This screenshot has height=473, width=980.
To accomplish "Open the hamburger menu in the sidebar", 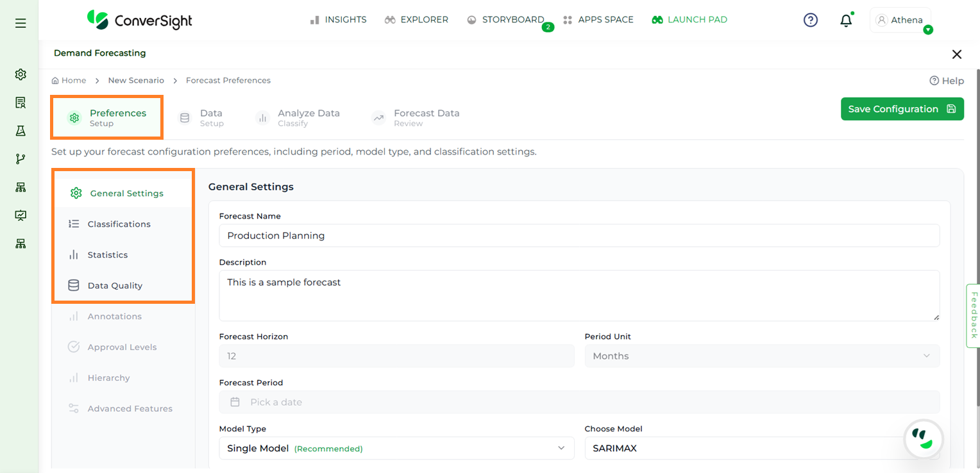I will 21,23.
